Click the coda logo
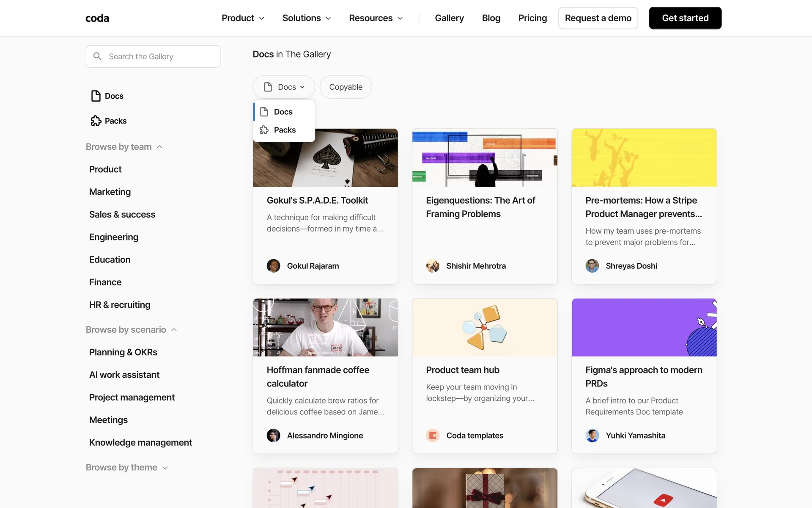Viewport: 812px width, 508px height. tap(97, 18)
